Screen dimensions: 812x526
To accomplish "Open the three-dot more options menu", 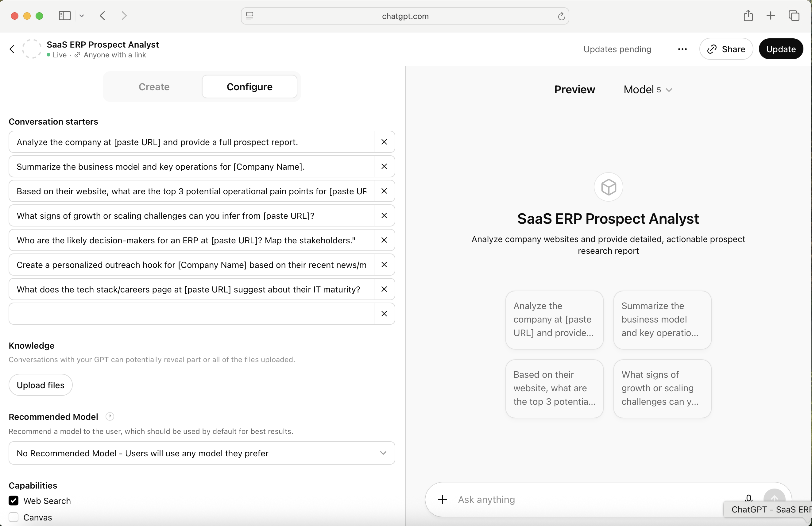I will pos(682,49).
